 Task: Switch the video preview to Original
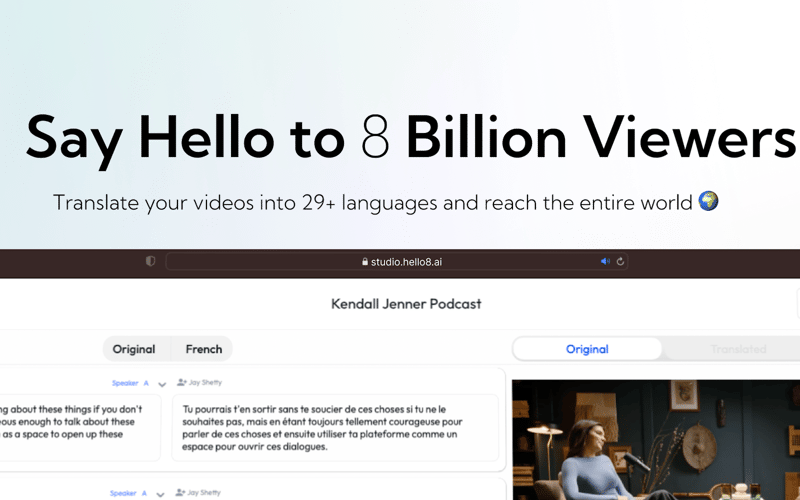pos(587,349)
